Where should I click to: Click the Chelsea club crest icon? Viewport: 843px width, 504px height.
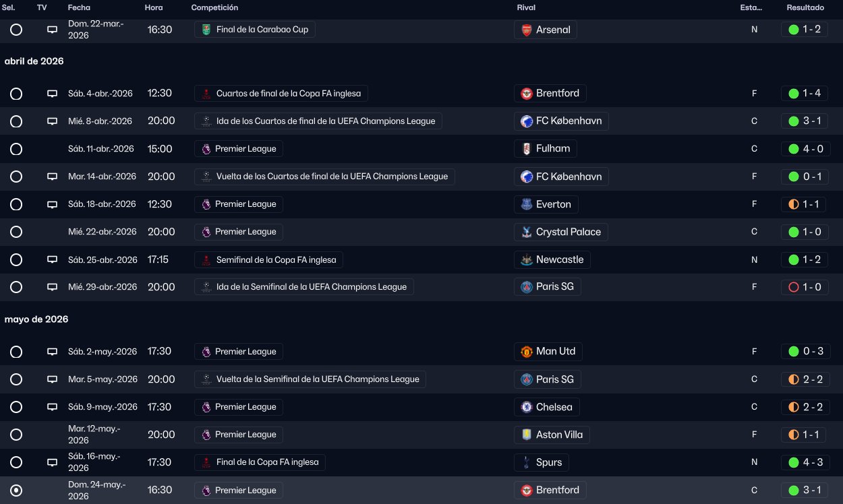(x=527, y=407)
